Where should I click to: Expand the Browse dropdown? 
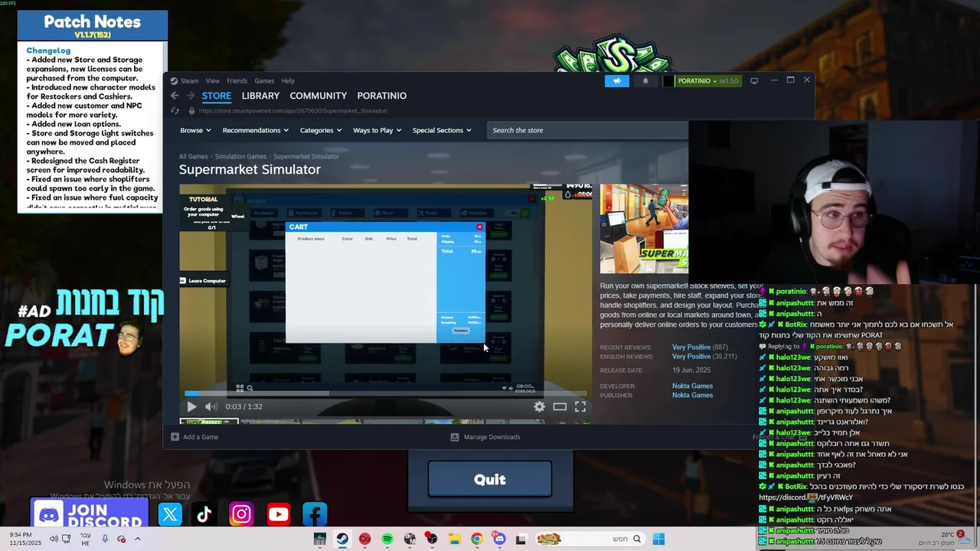coord(195,130)
